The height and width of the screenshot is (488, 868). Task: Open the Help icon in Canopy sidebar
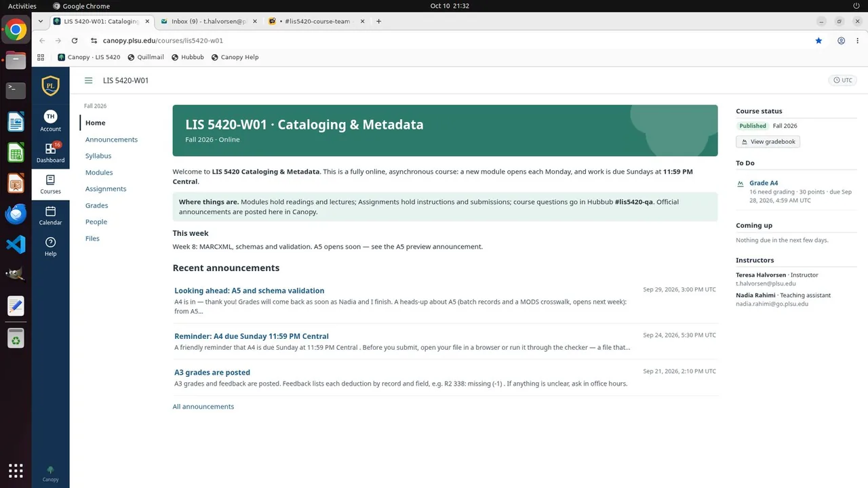pyautogui.click(x=50, y=247)
